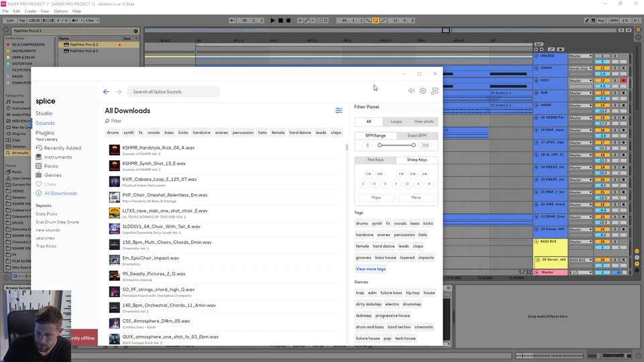Arm the HARM track for recording
The height and width of the screenshot is (362, 644).
coord(623,105)
